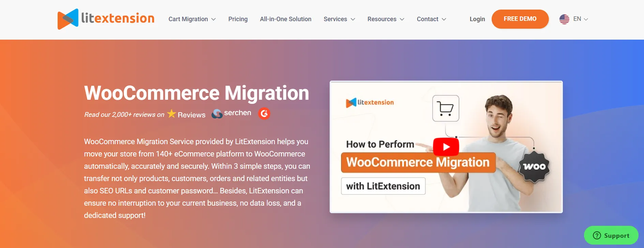Expand the Services chevron arrow

click(x=353, y=19)
